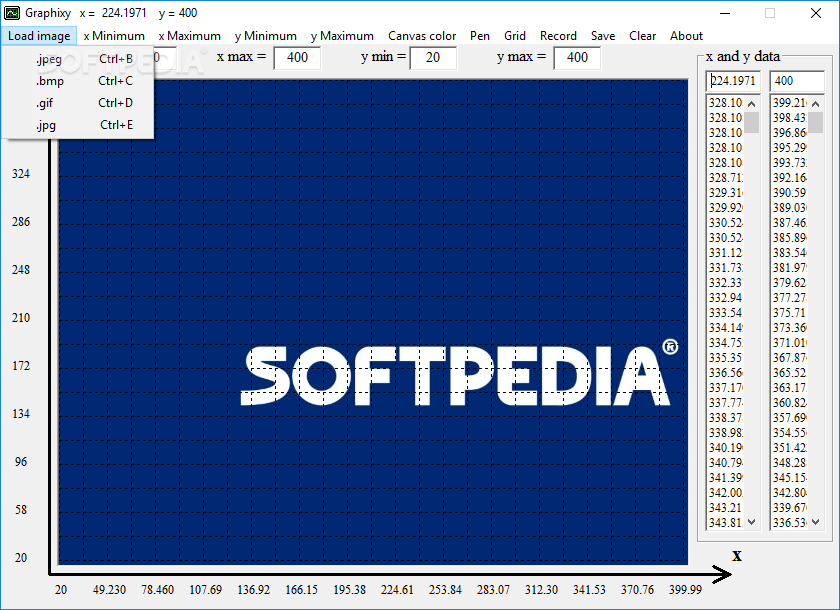Select x list entry 342.00
This screenshot has height=610, width=840.
click(x=726, y=493)
